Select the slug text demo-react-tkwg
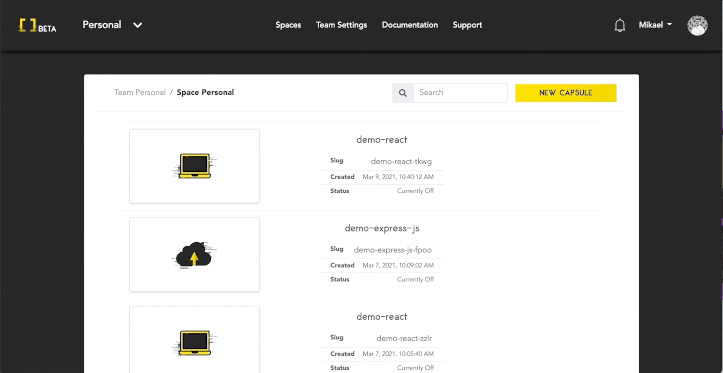This screenshot has height=373, width=723. point(401,161)
